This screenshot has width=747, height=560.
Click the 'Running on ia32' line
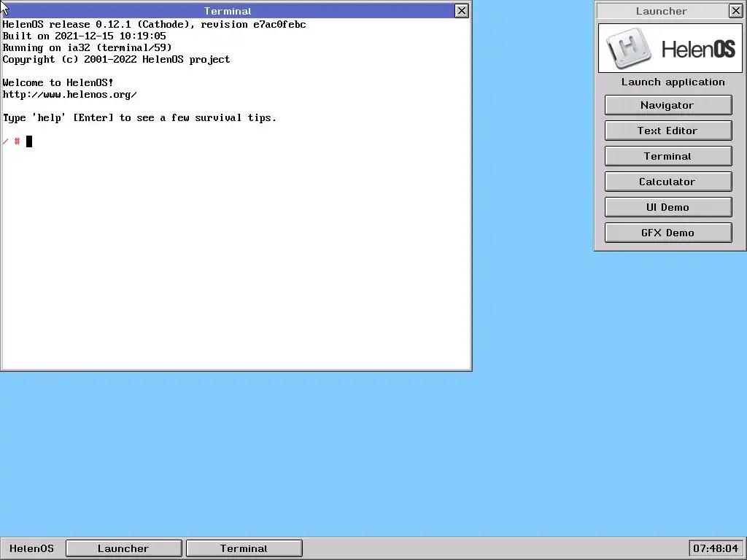click(x=88, y=47)
